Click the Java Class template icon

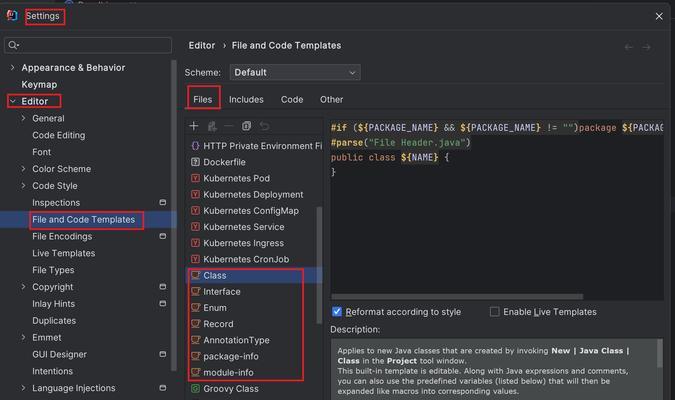click(x=195, y=275)
